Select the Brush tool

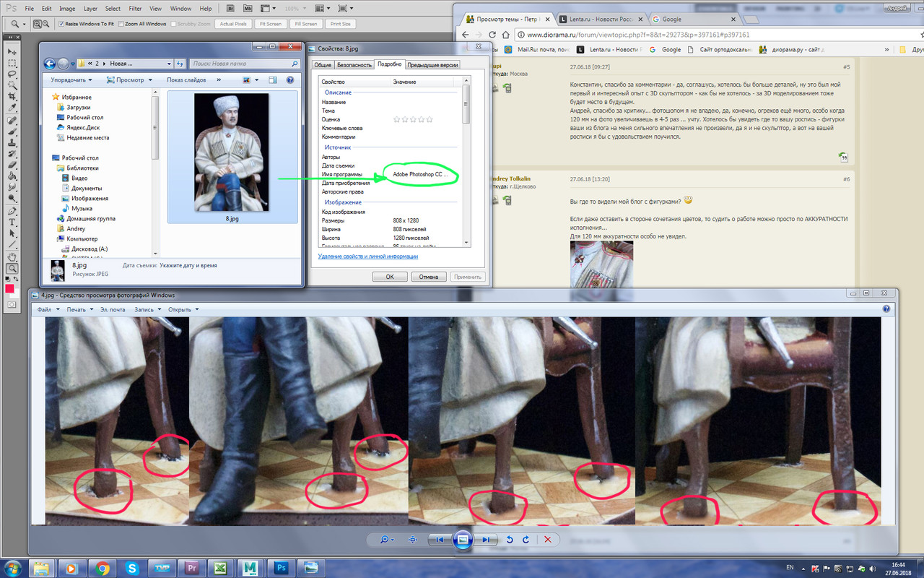point(12,132)
